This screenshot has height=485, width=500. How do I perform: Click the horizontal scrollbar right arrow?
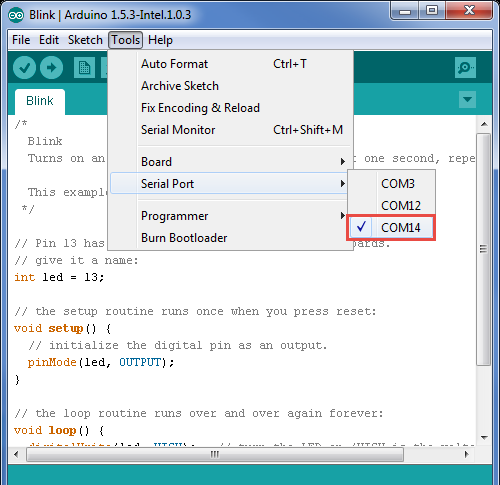[467, 454]
